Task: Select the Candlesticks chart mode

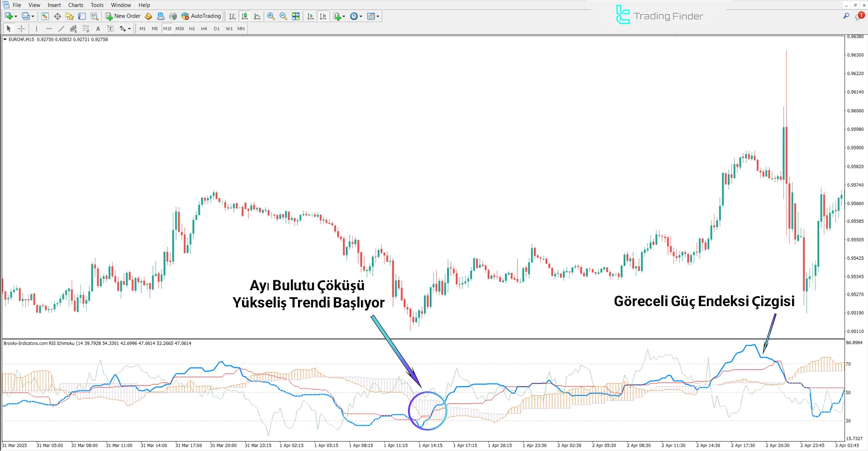Action: [245, 16]
